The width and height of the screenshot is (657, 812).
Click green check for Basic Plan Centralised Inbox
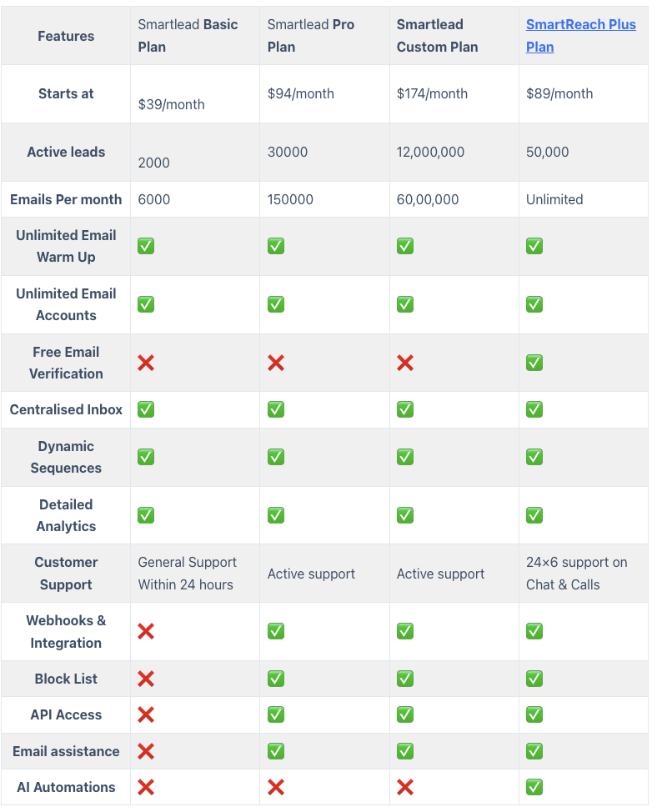(x=146, y=409)
